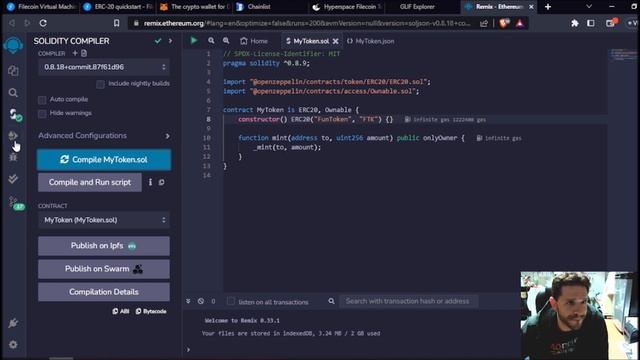Image resolution: width=640 pixels, height=360 pixels.
Task: Open the Compilation Details button
Action: (104, 292)
